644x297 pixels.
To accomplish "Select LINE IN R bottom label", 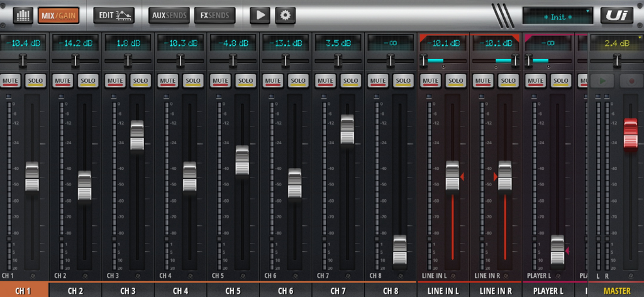I will coord(496,291).
